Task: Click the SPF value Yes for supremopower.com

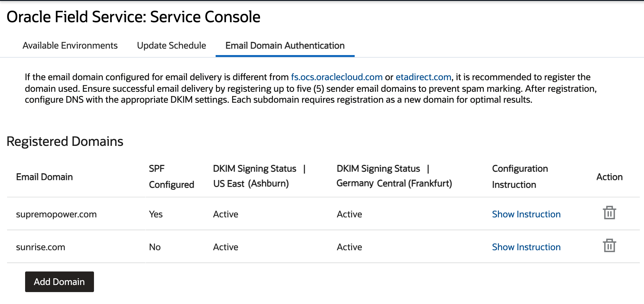Action: pos(156,214)
